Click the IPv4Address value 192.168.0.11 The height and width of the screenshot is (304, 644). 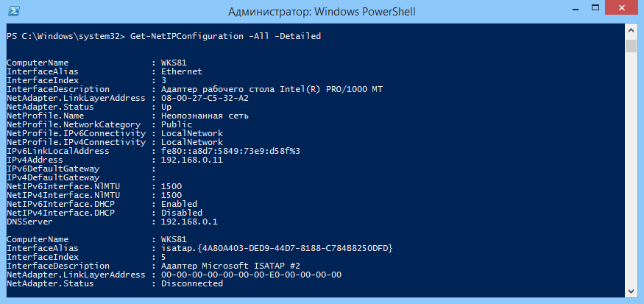pyautogui.click(x=192, y=160)
